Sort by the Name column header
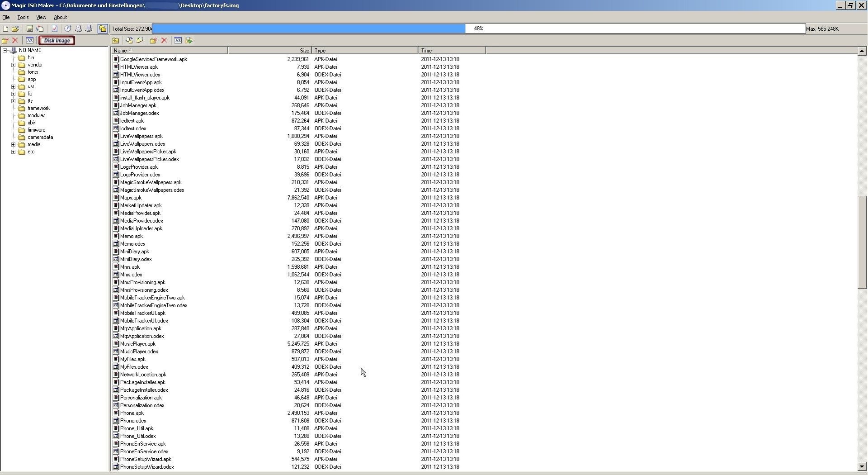Viewport: 868px width, 475px height. coord(170,50)
